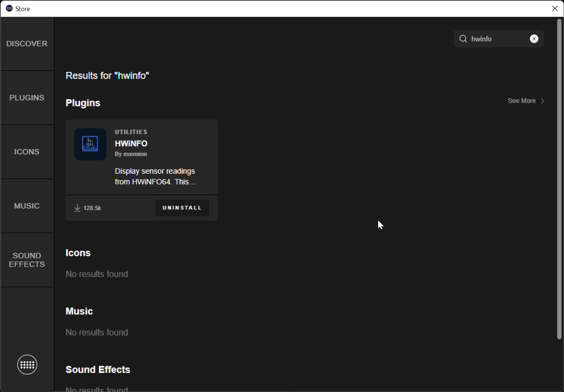The image size is (564, 392).
Task: Open the Icons category in sidebar
Action: click(27, 152)
